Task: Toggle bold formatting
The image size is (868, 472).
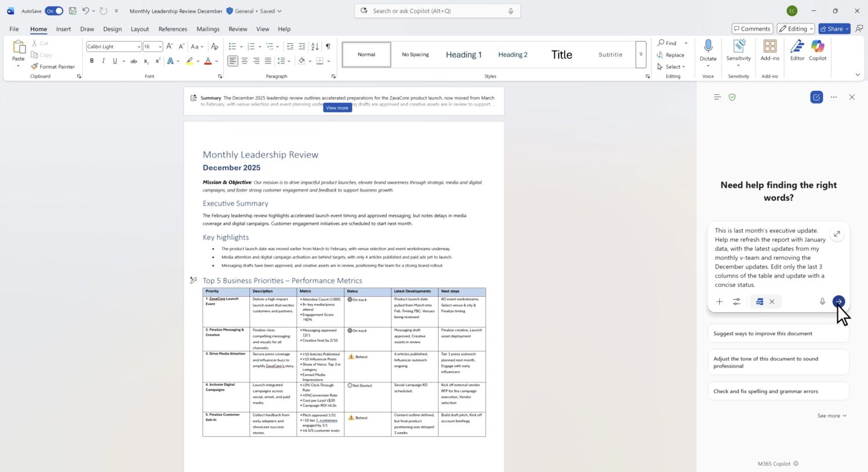Action: (x=91, y=61)
